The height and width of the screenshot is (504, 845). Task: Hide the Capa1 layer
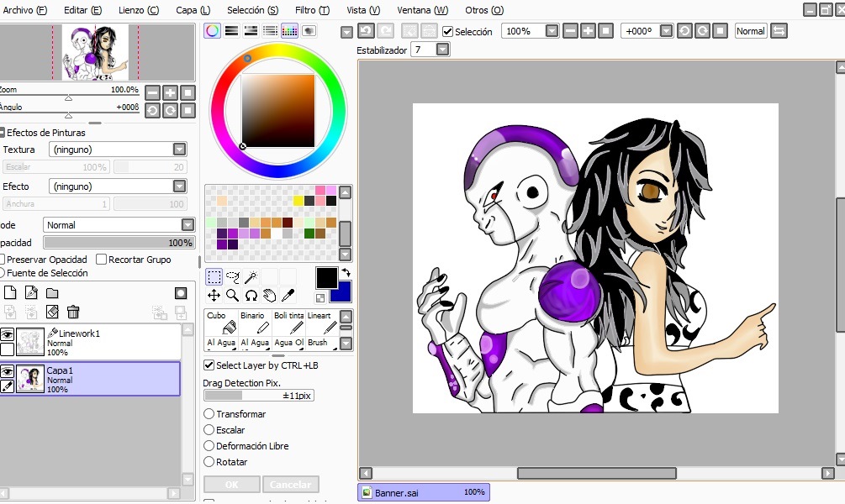[x=7, y=371]
